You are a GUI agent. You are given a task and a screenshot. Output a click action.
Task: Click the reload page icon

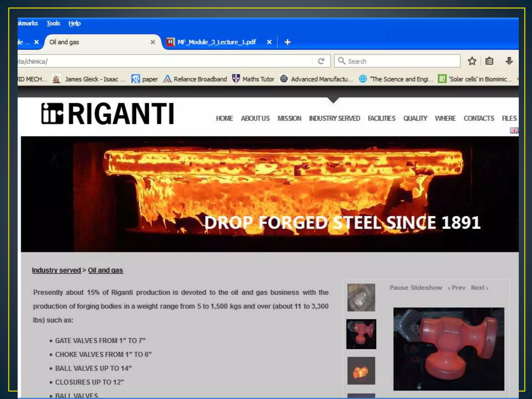[x=321, y=61]
